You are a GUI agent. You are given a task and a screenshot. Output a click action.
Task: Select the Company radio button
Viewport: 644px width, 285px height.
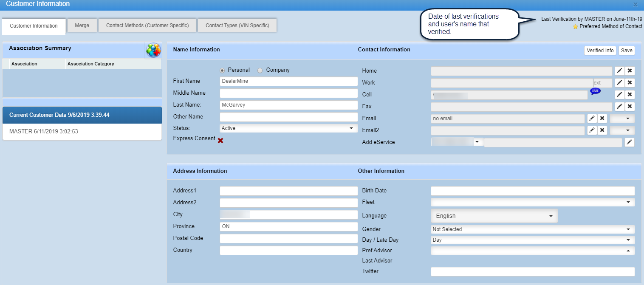(x=260, y=70)
